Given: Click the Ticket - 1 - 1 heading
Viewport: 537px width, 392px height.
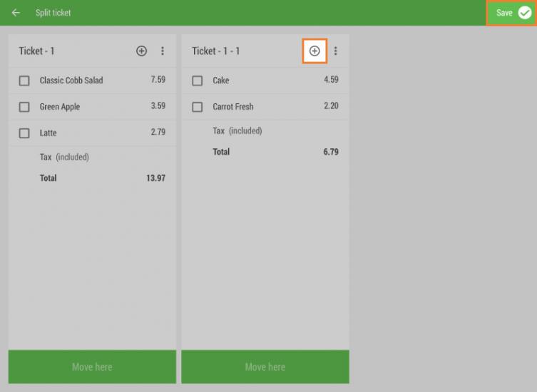Looking at the screenshot, I should [216, 51].
